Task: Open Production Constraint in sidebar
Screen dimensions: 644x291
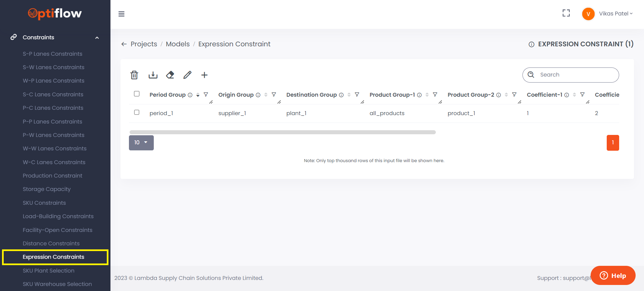Action: point(52,176)
